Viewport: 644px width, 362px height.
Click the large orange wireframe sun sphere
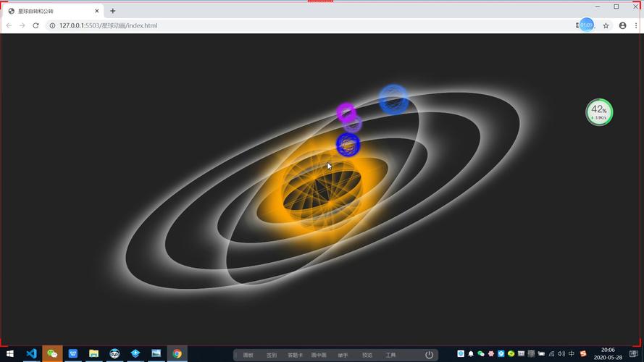pos(323,191)
